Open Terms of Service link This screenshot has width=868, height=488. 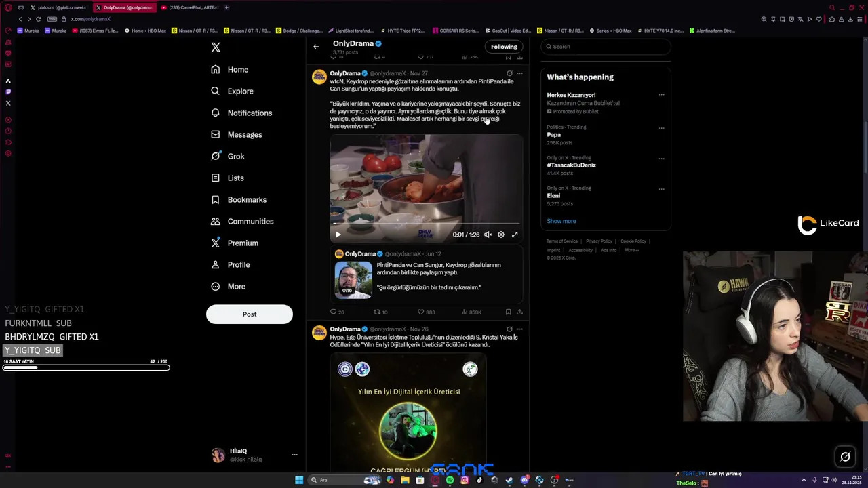(562, 241)
